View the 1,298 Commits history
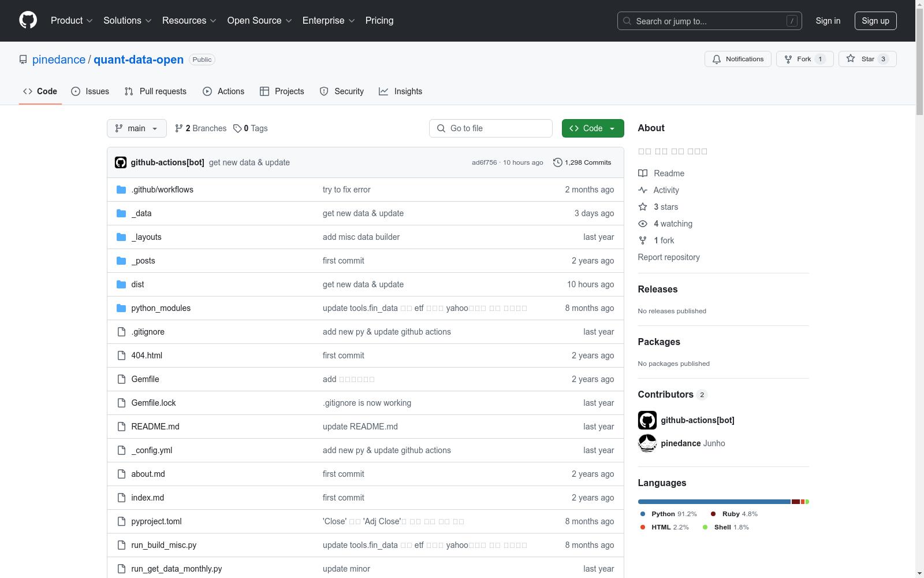The image size is (924, 578). point(582,162)
